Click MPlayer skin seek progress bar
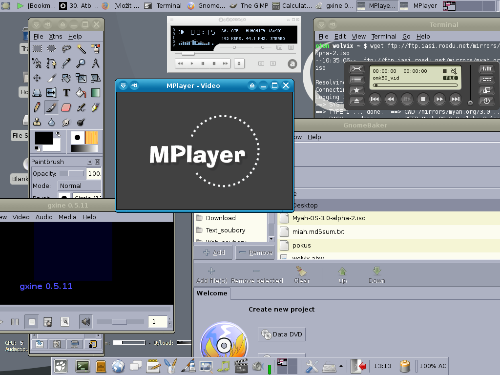Image resolution: width=500 pixels, height=375 pixels. [415, 85]
